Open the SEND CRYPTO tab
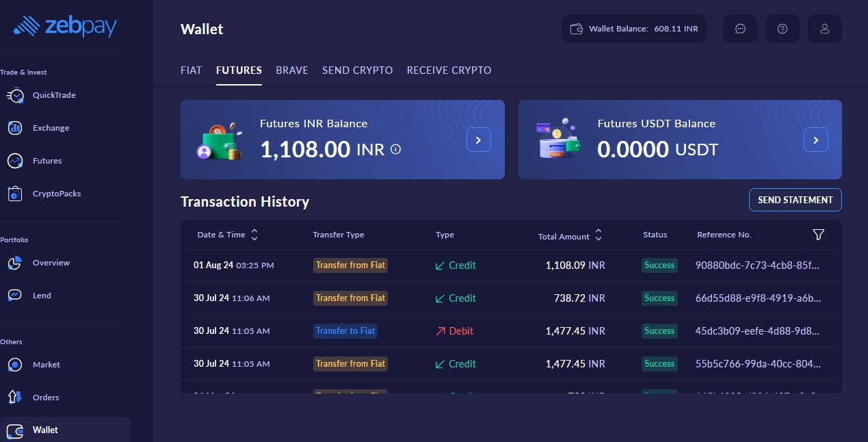 357,70
